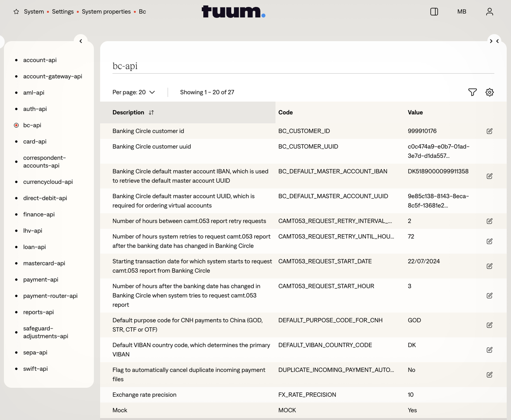This screenshot has height=420, width=511.
Task: Open swift-api in the sidebar
Action: (35, 369)
